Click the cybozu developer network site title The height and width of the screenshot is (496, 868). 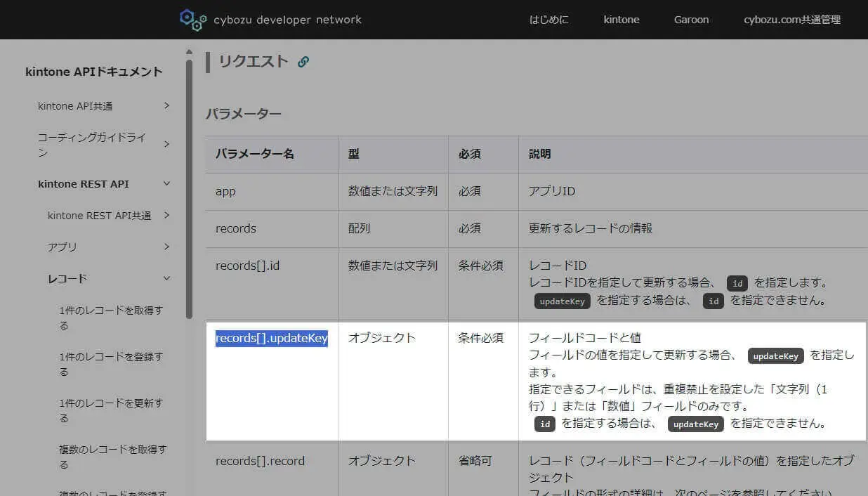(x=287, y=20)
